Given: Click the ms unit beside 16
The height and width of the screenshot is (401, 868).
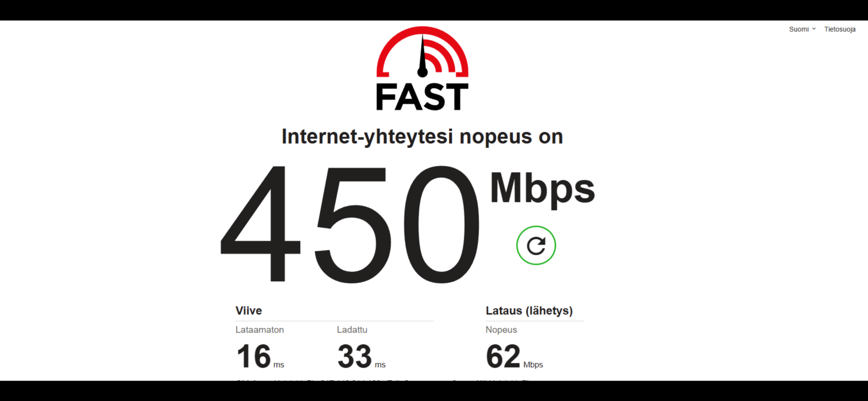Looking at the screenshot, I should click(279, 365).
